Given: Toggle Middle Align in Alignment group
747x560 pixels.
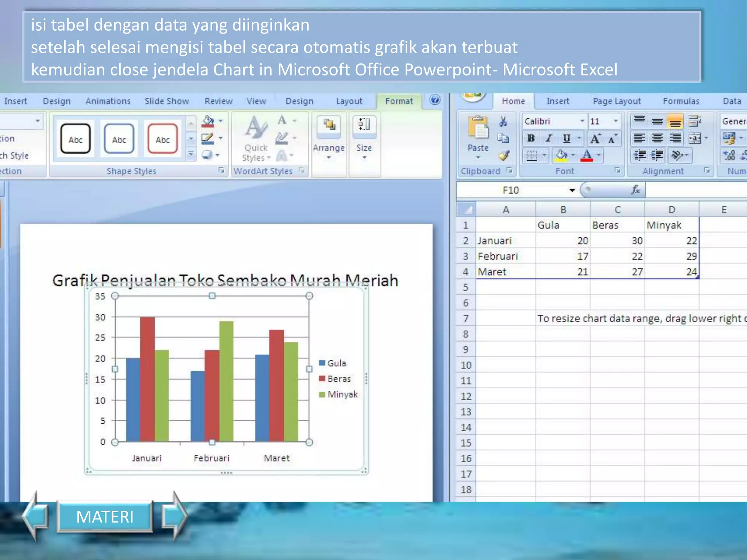Looking at the screenshot, I should coord(658,121).
